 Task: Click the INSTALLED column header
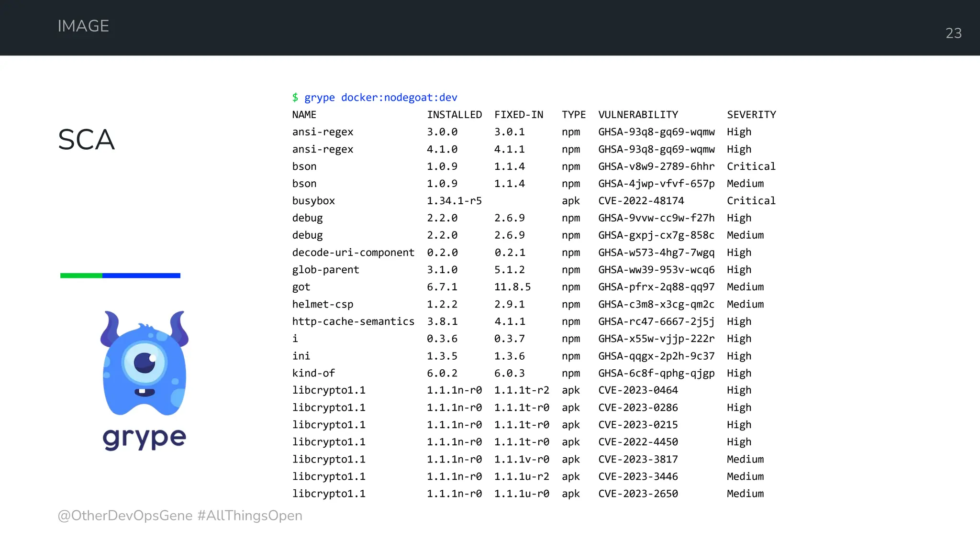[455, 115]
